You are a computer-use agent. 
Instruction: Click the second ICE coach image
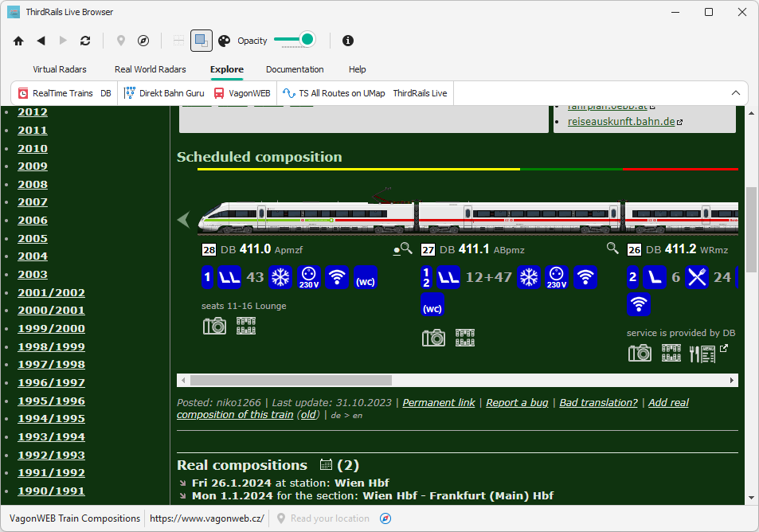[x=521, y=217]
